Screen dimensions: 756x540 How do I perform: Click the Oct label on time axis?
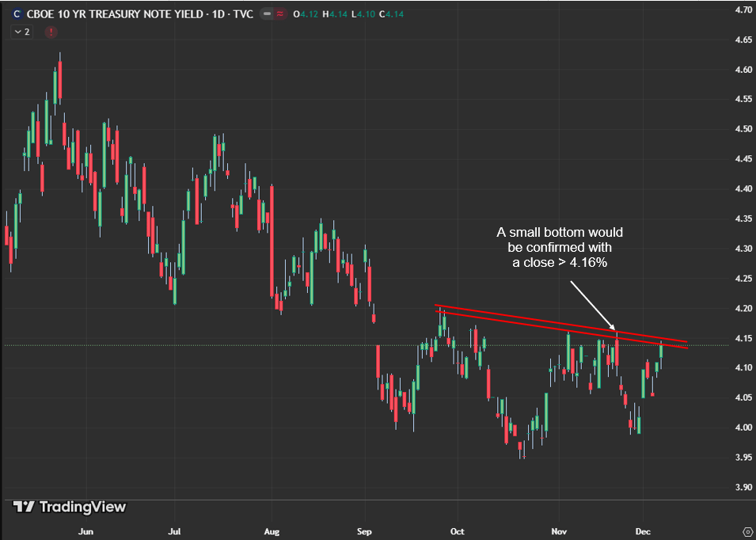pyautogui.click(x=457, y=532)
